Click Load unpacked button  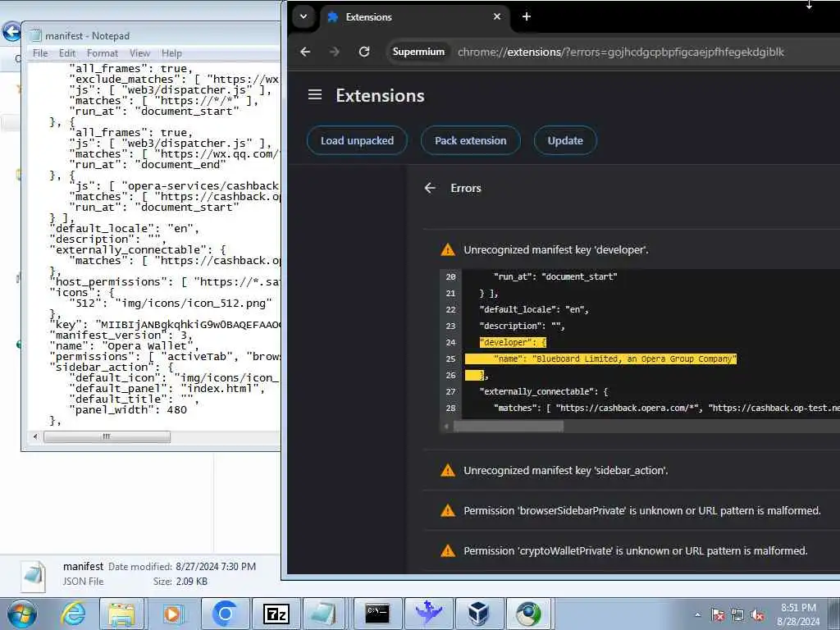358,140
